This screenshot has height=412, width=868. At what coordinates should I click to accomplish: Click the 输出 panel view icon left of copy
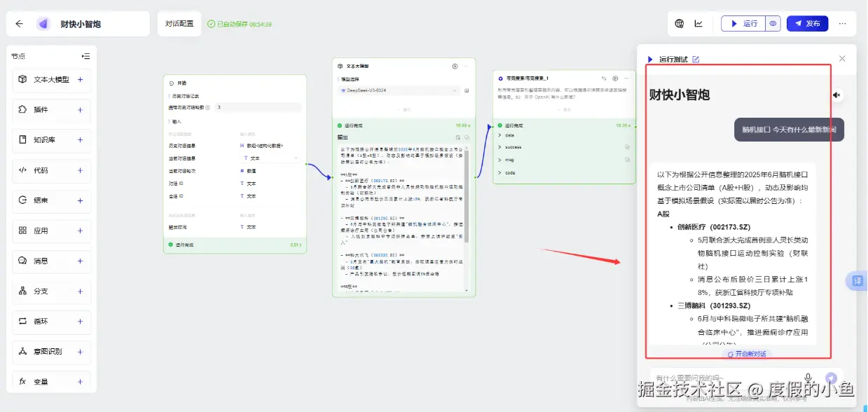[458, 137]
